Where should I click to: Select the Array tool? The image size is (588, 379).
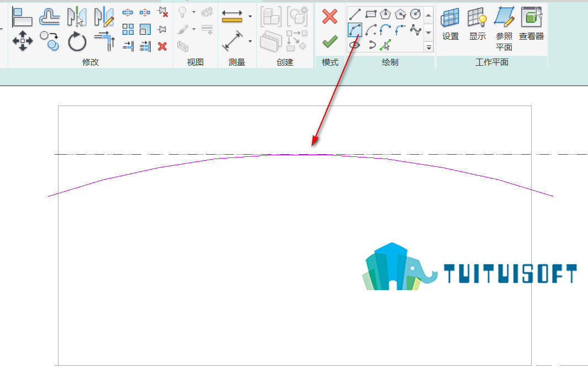pyautogui.click(x=128, y=29)
